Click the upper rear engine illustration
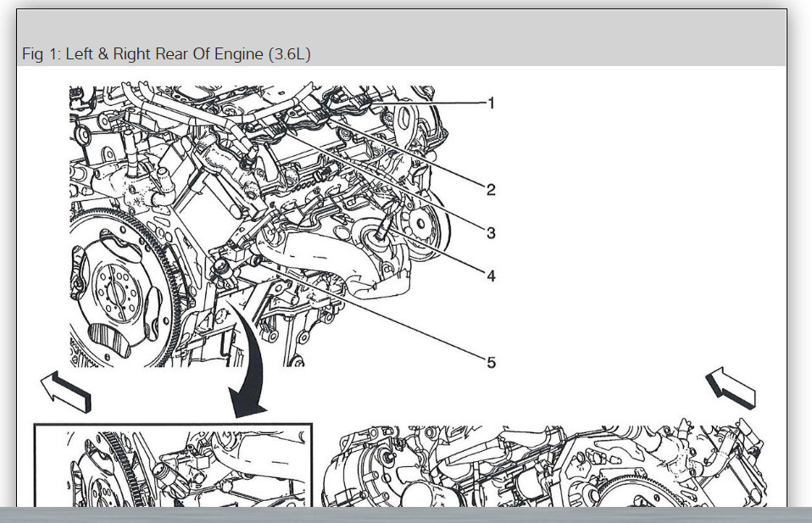Screen dimensions: 812x523 point(260,225)
